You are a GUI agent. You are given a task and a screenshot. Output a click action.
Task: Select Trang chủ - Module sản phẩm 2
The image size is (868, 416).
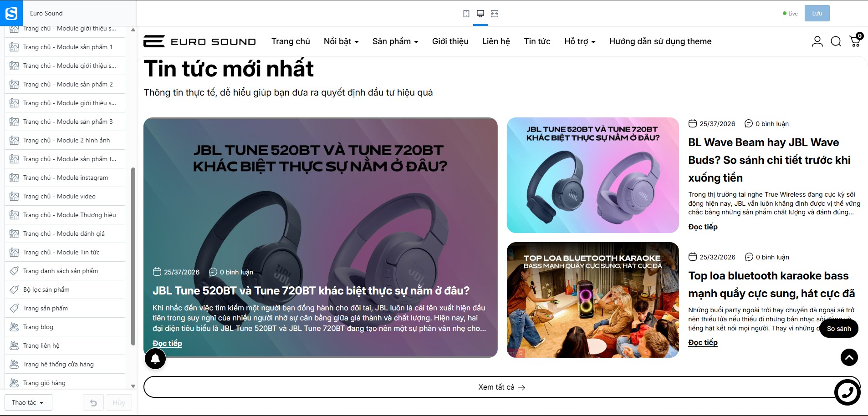(x=65, y=84)
